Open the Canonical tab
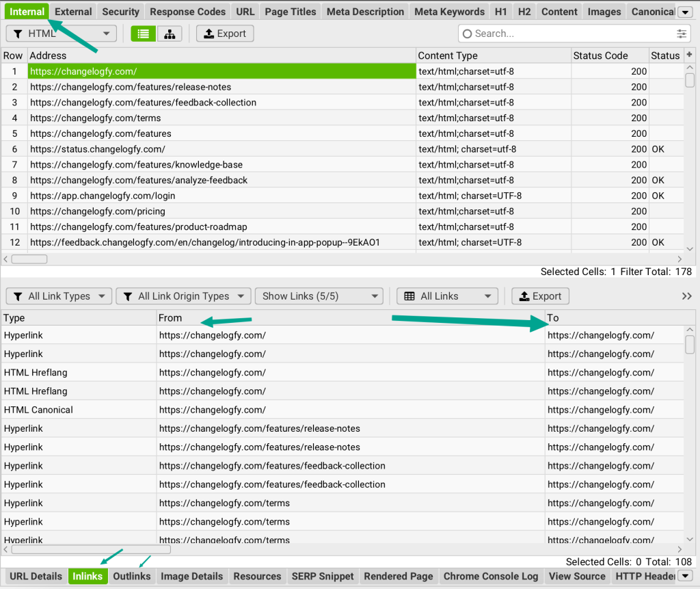This screenshot has width=700, height=589. tap(652, 12)
